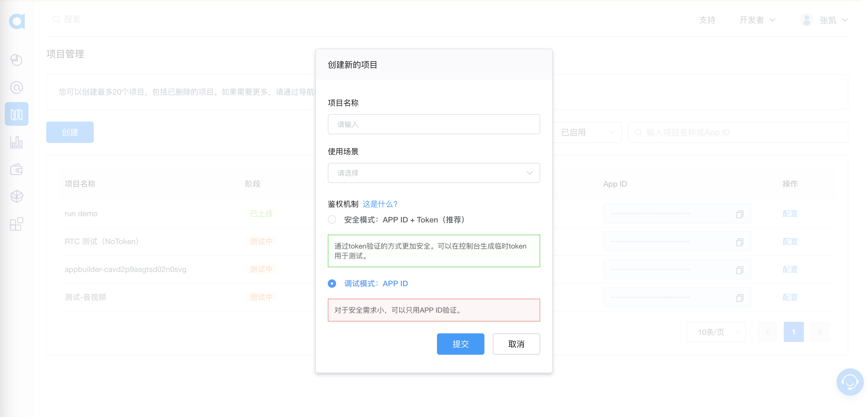Open the 已启用 status filter dropdown
This screenshot has width=868, height=417.
[587, 132]
